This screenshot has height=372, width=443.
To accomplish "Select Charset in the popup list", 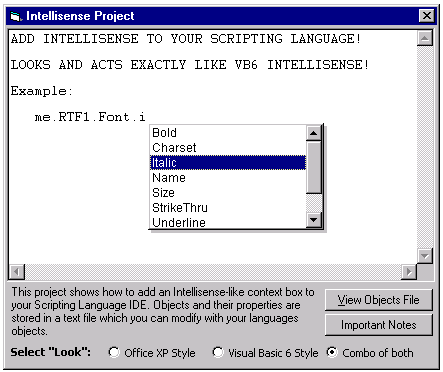I will 228,148.
